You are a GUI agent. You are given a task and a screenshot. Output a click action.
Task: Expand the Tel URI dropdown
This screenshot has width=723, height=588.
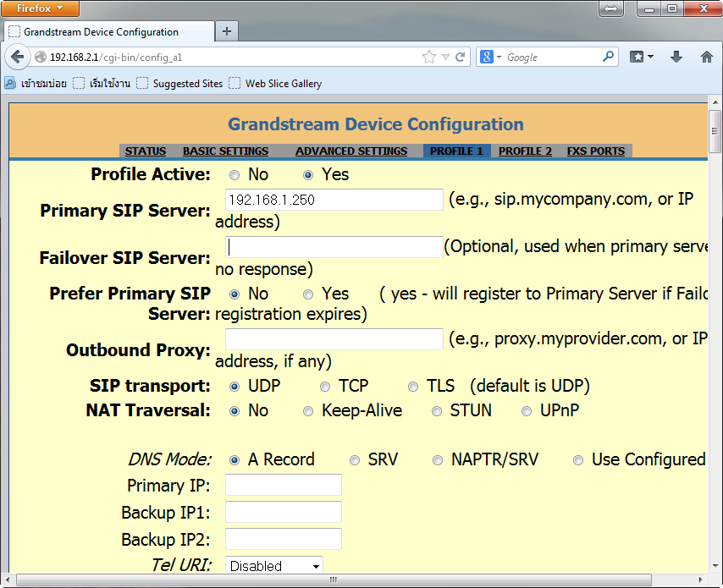[x=274, y=565]
